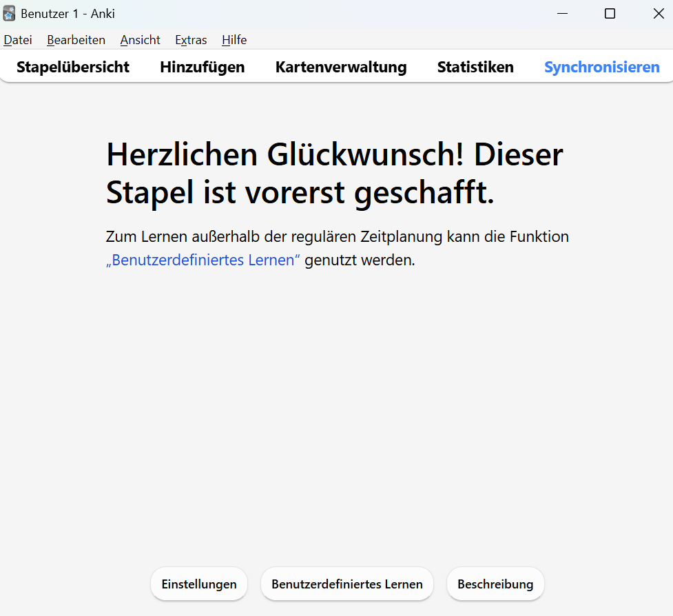Open the Datei menu

[18, 40]
